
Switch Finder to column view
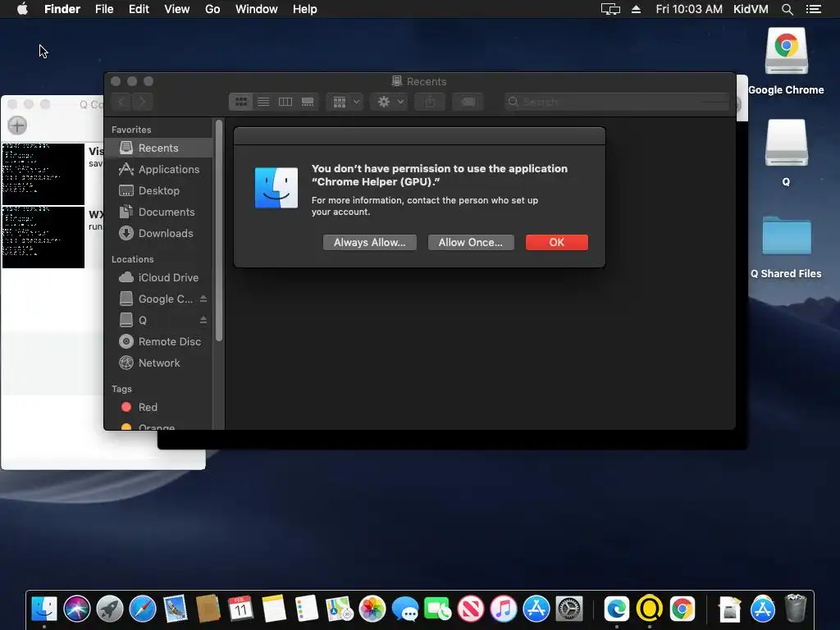point(285,102)
